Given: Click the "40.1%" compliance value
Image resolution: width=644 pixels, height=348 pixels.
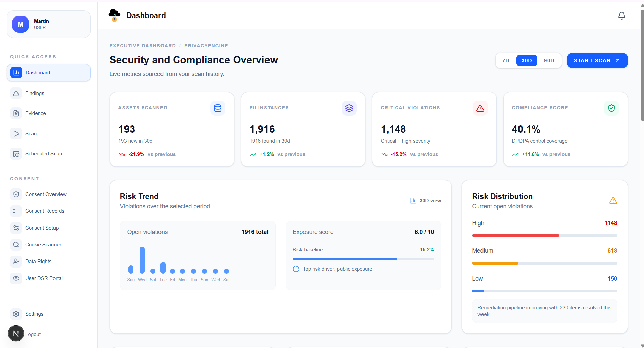Looking at the screenshot, I should [x=526, y=129].
